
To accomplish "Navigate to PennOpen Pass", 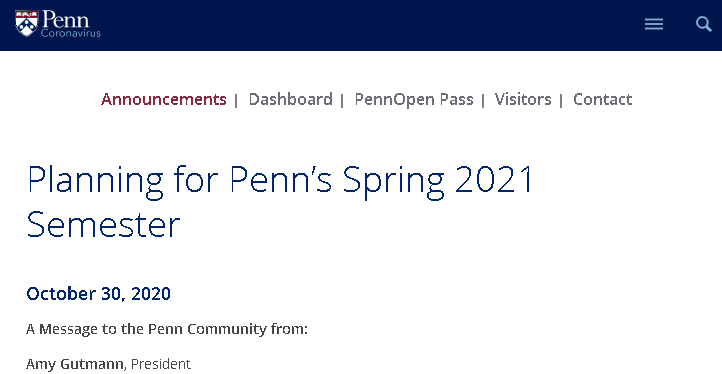I will click(x=414, y=99).
